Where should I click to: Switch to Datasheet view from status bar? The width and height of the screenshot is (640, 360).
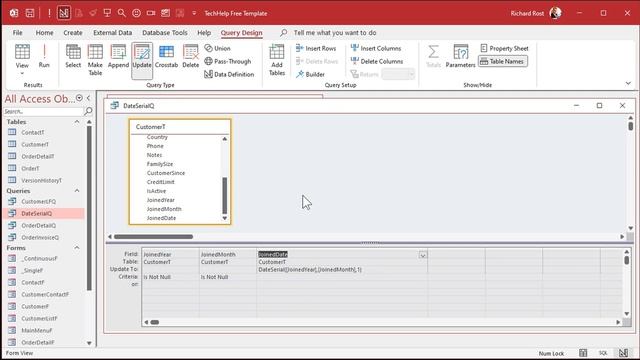coord(583,353)
